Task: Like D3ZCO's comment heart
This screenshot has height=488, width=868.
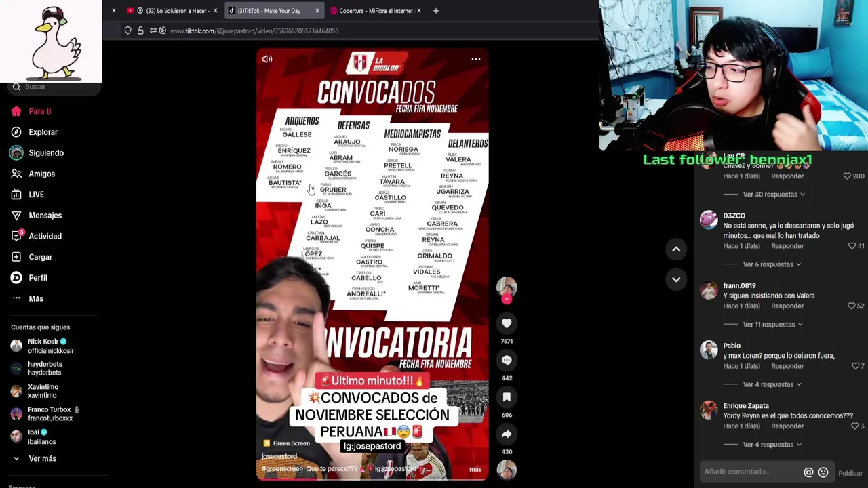Action: 852,246
